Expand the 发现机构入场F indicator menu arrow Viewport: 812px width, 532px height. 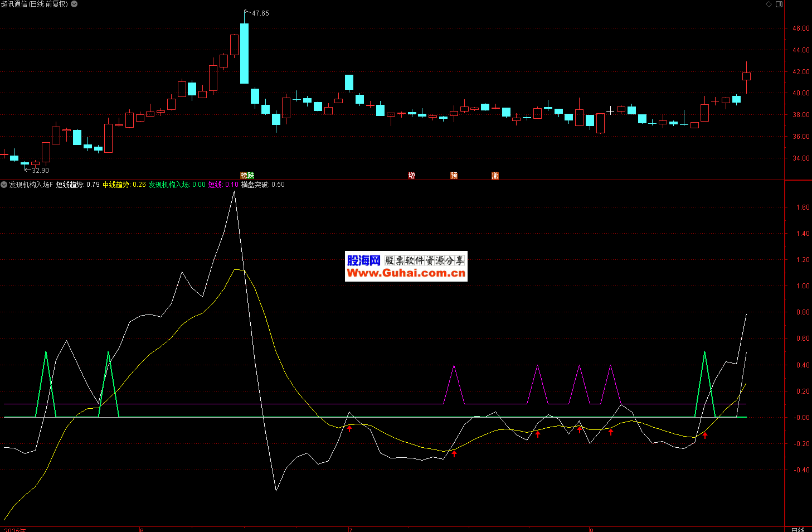[4, 185]
